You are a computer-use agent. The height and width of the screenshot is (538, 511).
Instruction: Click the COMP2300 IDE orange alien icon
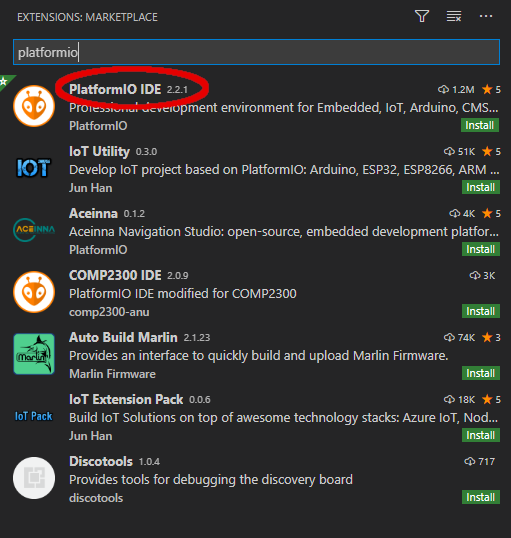pyautogui.click(x=34, y=292)
